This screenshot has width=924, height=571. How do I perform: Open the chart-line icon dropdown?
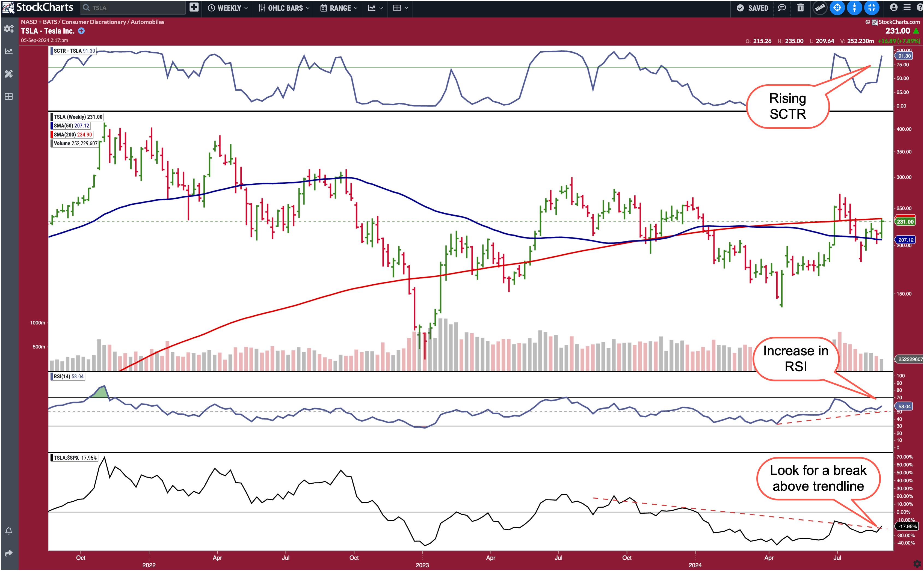(x=375, y=8)
